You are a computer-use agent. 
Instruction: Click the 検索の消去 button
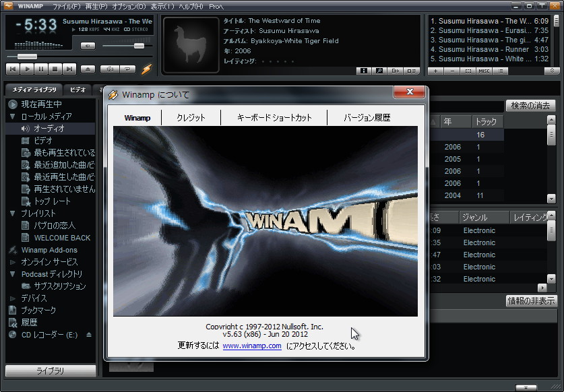pyautogui.click(x=530, y=106)
